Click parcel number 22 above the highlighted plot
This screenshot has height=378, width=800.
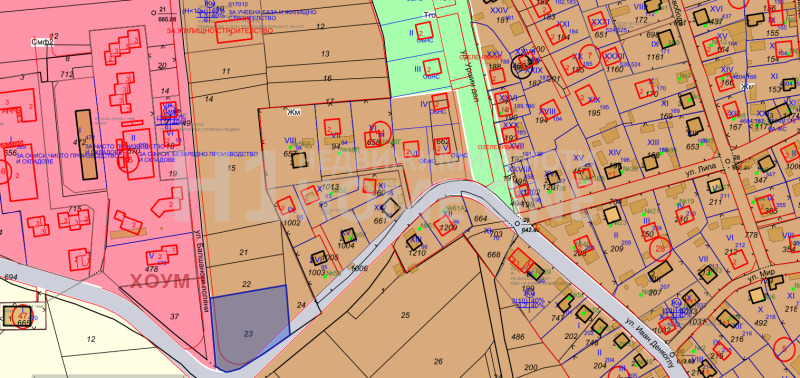[x=246, y=284]
